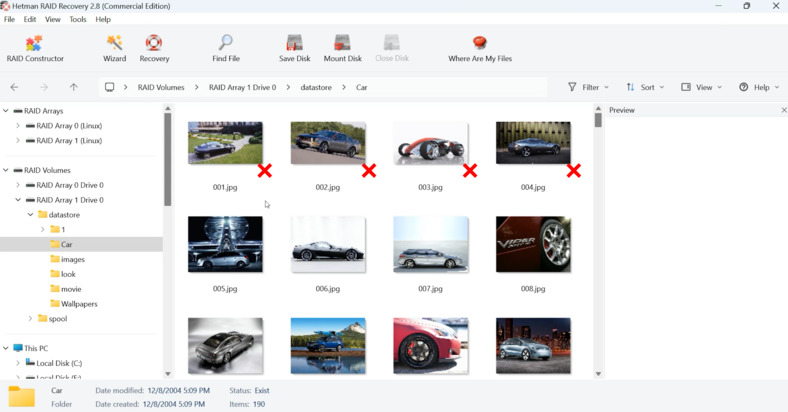788x412 pixels.
Task: Go forward with the right arrow
Action: click(x=44, y=87)
